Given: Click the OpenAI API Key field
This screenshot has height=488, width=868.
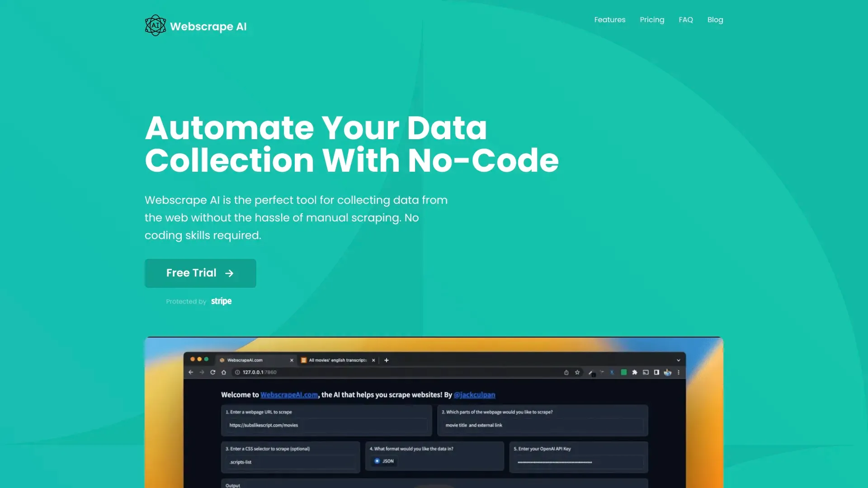Looking at the screenshot, I should [x=579, y=462].
